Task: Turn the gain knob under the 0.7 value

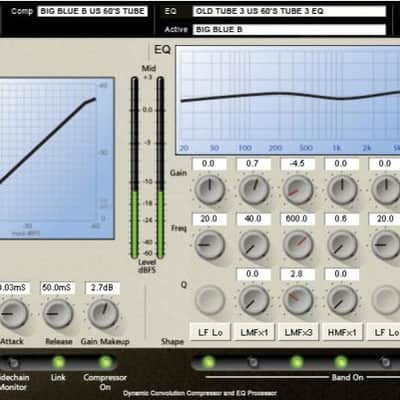Action: coord(254,190)
